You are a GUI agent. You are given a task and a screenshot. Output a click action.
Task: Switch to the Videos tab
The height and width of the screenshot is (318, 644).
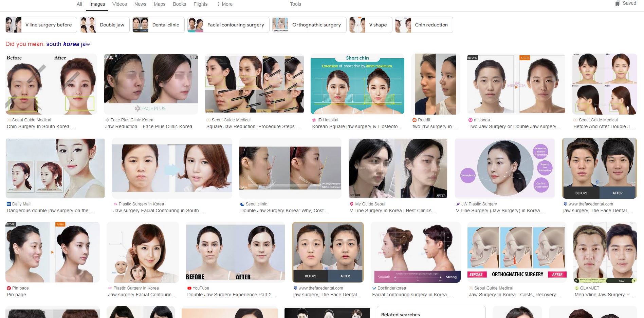(119, 4)
